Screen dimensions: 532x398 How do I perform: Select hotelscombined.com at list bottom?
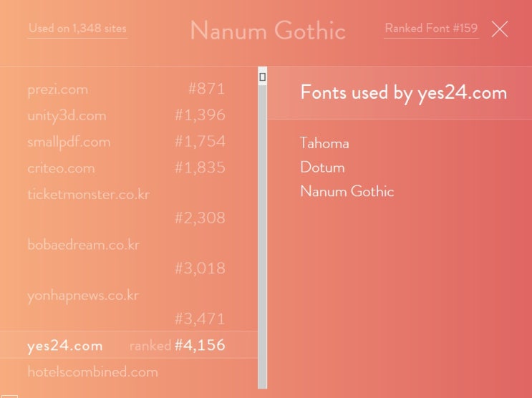[x=92, y=372]
